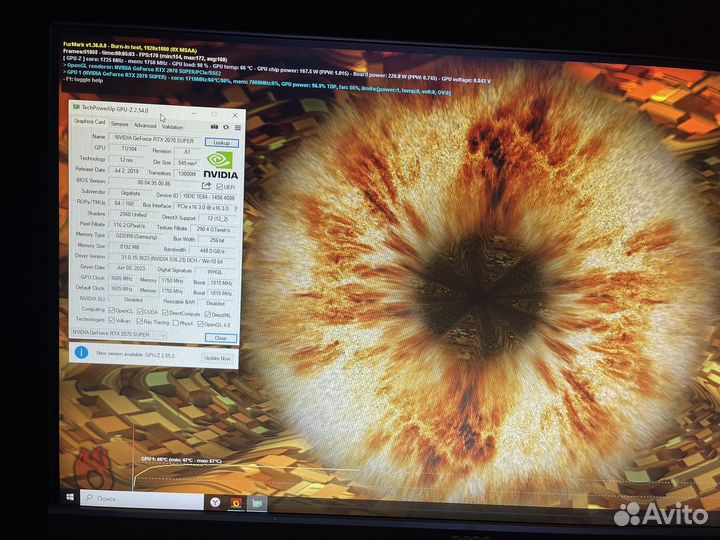Open the GPU-Z hamburger menu
Viewport: 720px width, 540px height.
[x=237, y=127]
